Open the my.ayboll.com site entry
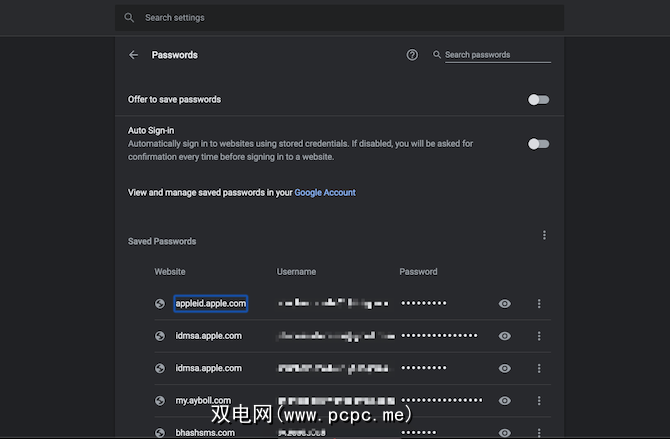The image size is (670, 439). click(203, 400)
